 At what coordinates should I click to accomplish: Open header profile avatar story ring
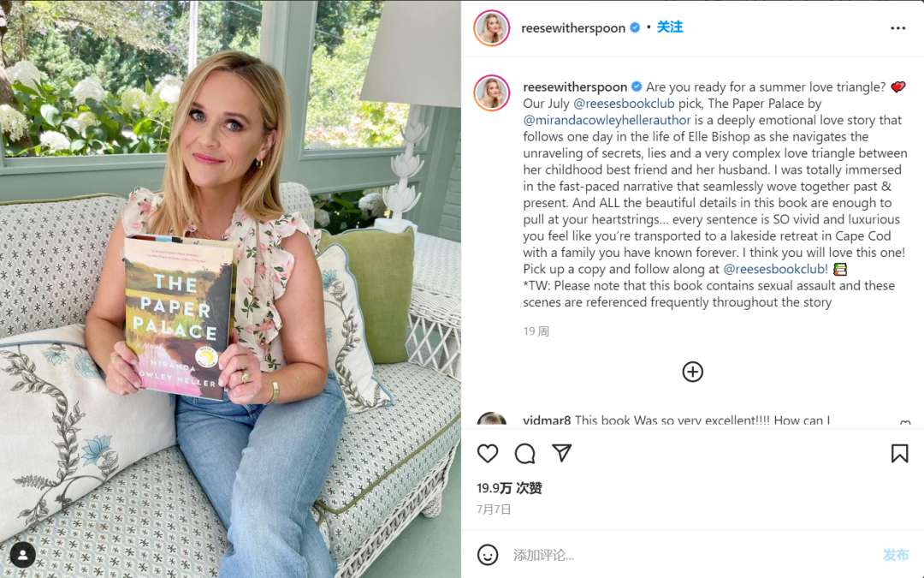point(491,27)
